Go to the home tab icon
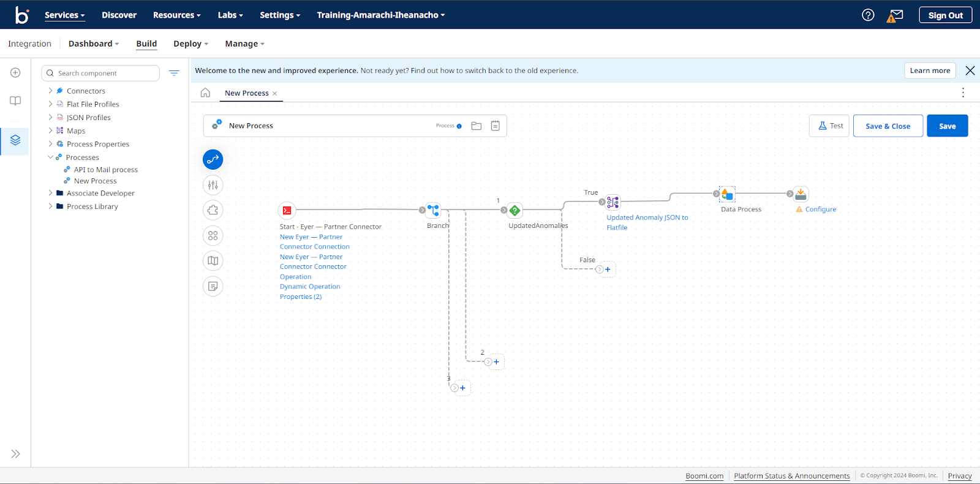The image size is (980, 484). 205,93
